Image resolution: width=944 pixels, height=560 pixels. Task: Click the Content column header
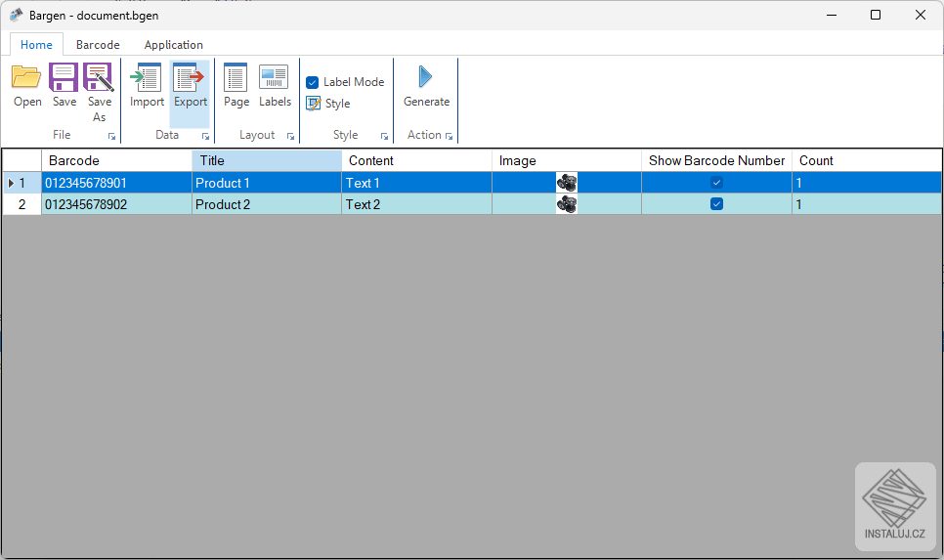click(x=416, y=161)
